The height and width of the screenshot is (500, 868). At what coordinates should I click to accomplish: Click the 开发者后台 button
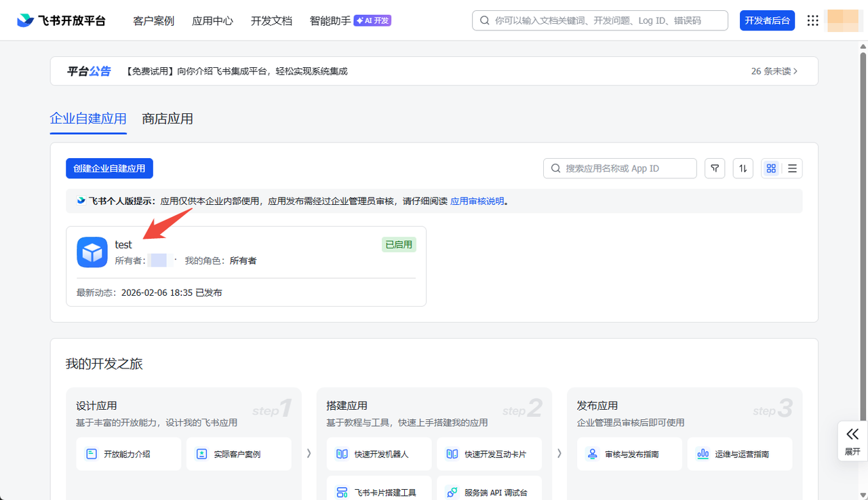[767, 20]
